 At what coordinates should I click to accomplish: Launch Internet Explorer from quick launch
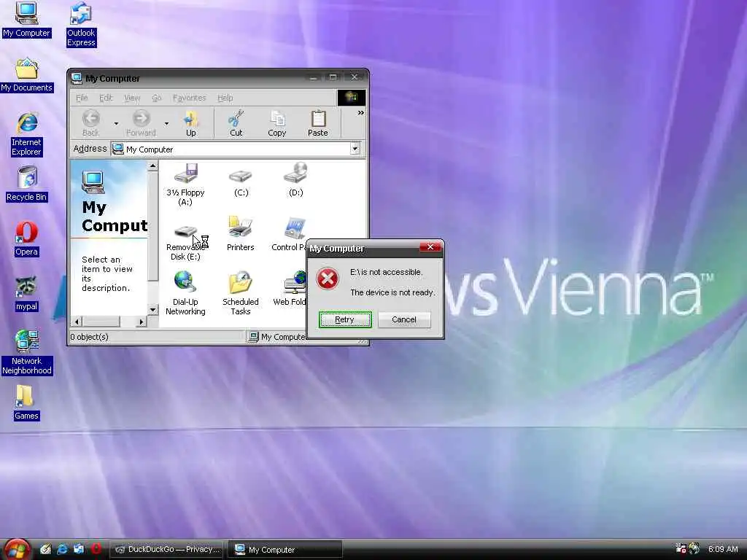tap(63, 549)
